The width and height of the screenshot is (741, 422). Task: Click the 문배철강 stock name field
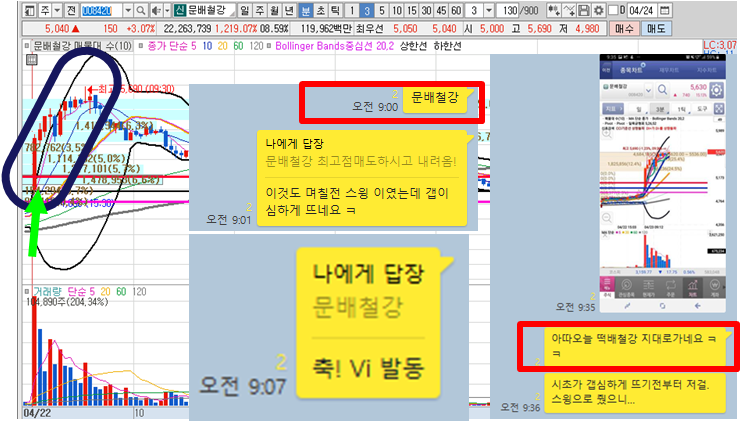point(210,10)
